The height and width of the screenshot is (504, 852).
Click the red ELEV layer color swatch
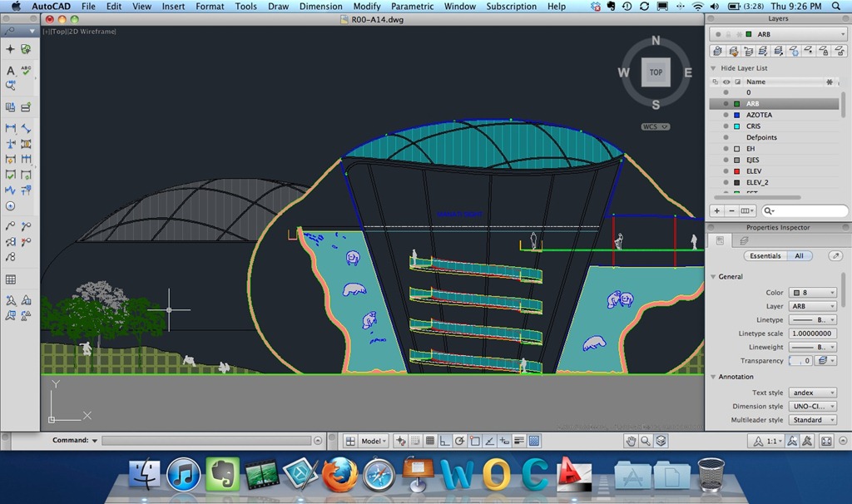(x=737, y=170)
